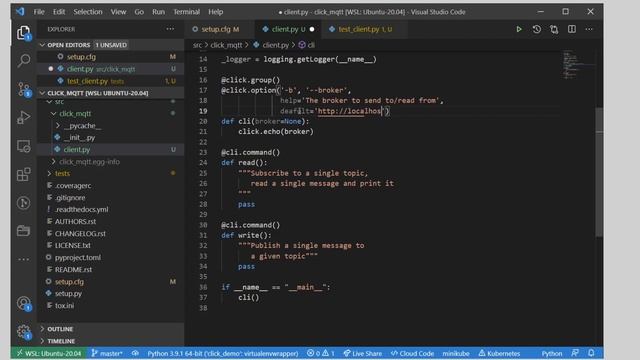Collapse the src folder
Image resolution: width=640 pixels, height=360 pixels.
(x=49, y=102)
